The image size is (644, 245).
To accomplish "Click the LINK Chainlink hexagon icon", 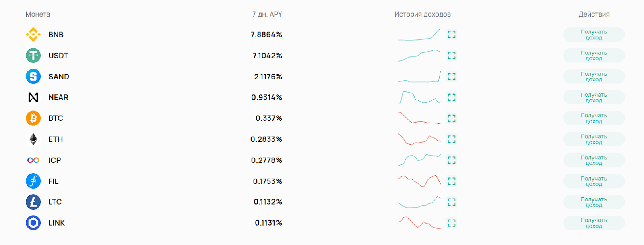I will (x=33, y=223).
